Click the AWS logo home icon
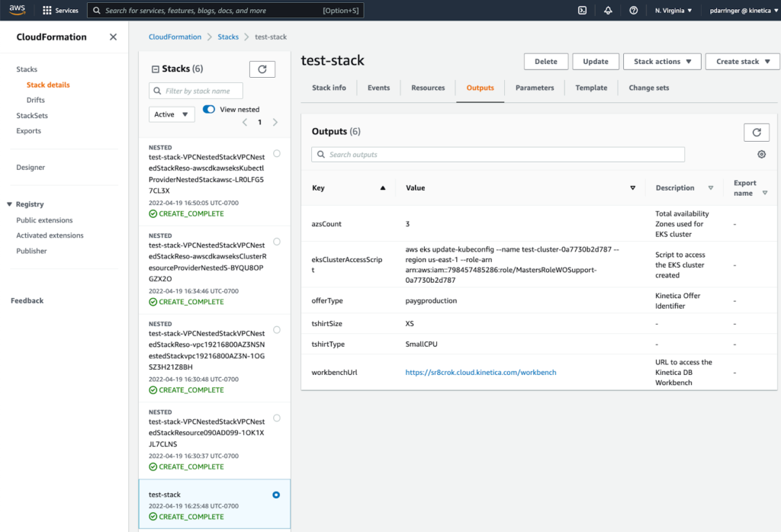 tap(18, 10)
